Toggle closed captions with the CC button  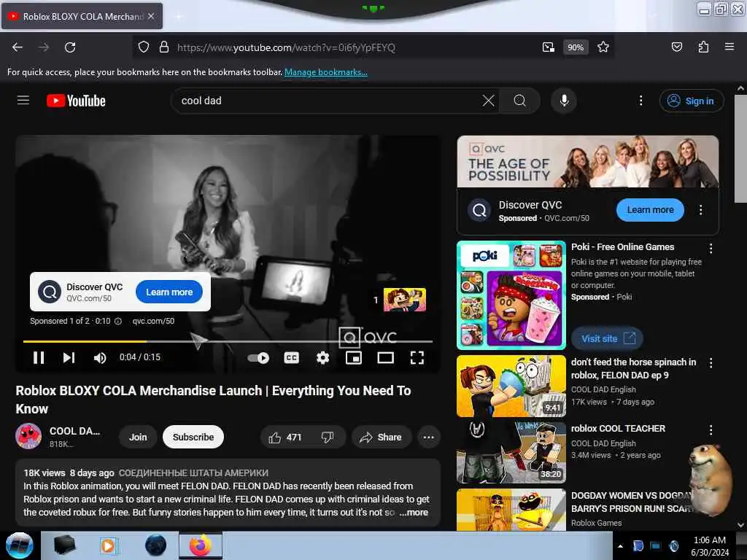tap(291, 357)
